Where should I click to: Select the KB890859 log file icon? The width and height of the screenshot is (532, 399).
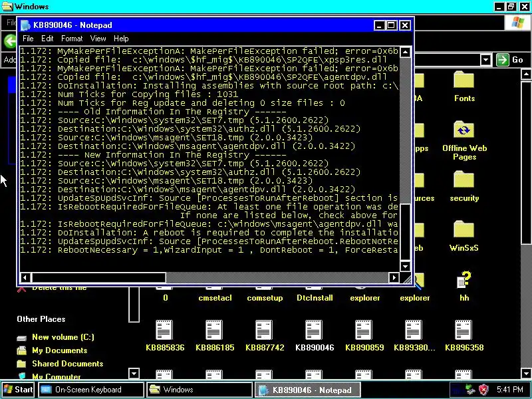[364, 330]
